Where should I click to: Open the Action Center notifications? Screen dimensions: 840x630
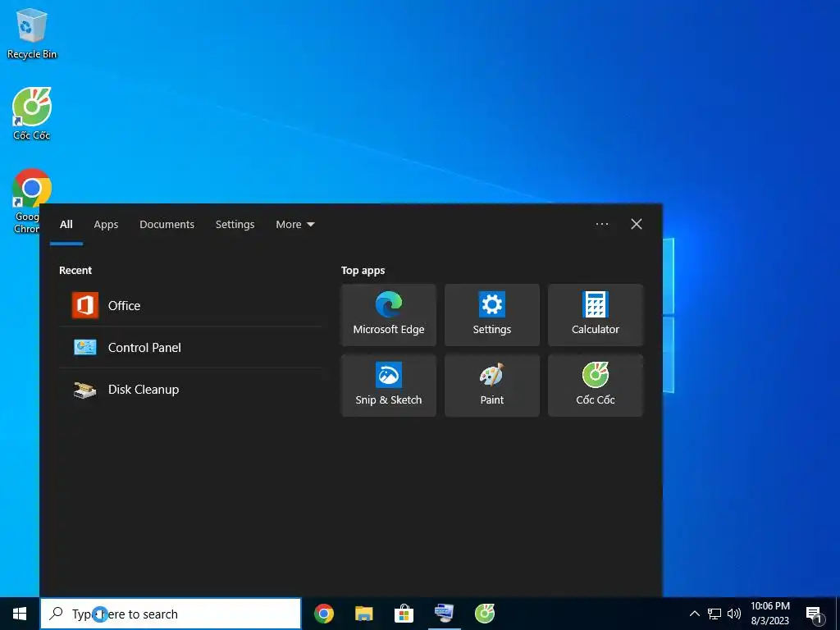[815, 614]
